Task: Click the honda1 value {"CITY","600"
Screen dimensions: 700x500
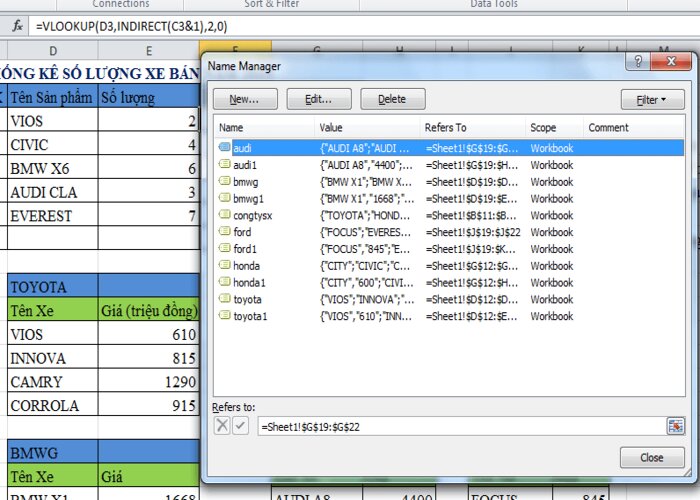Action: [367, 283]
